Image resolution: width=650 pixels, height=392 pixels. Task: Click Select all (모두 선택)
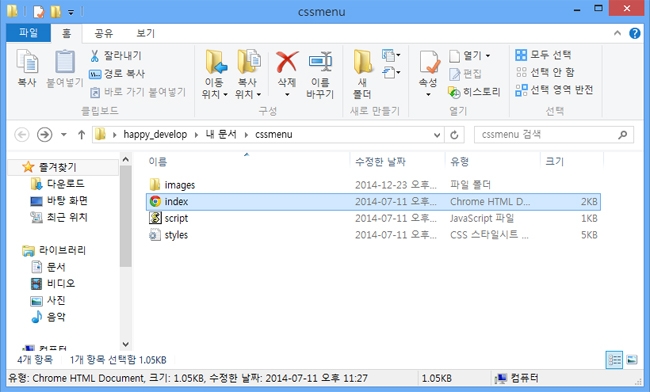543,55
